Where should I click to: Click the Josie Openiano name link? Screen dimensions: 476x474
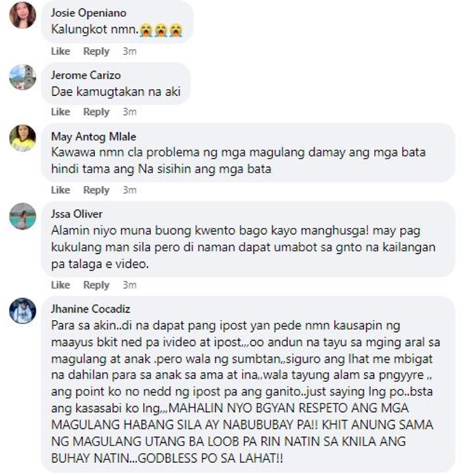click(89, 13)
